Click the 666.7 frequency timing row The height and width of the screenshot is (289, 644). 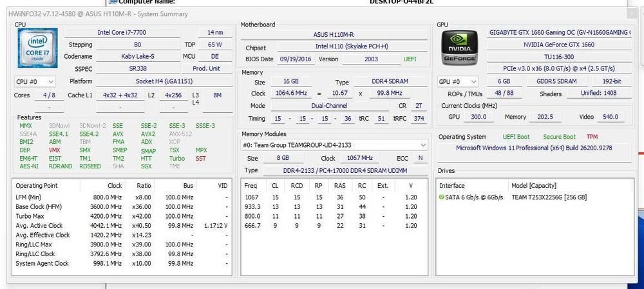(x=334, y=226)
